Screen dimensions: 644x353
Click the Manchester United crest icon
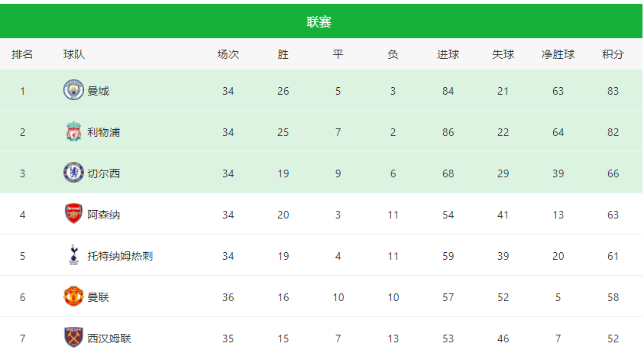tap(73, 297)
